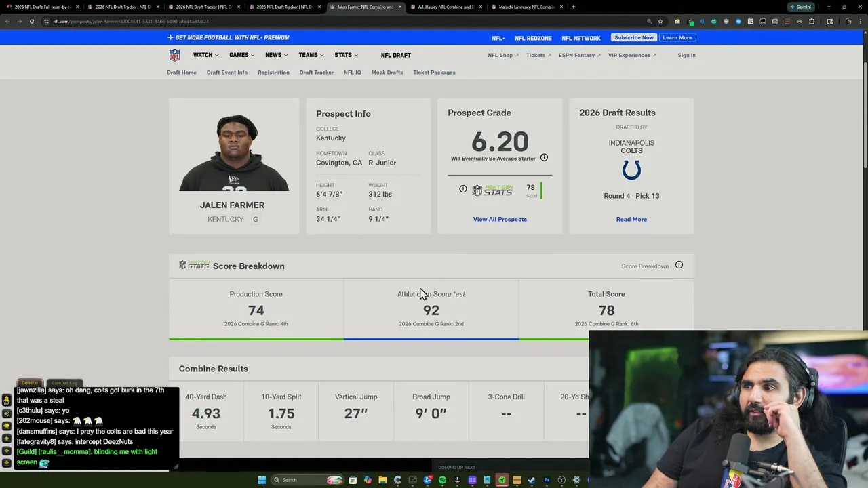Viewport: 868px width, 488px height.
Task: Expand the NEWS dropdown menu
Action: (x=277, y=55)
